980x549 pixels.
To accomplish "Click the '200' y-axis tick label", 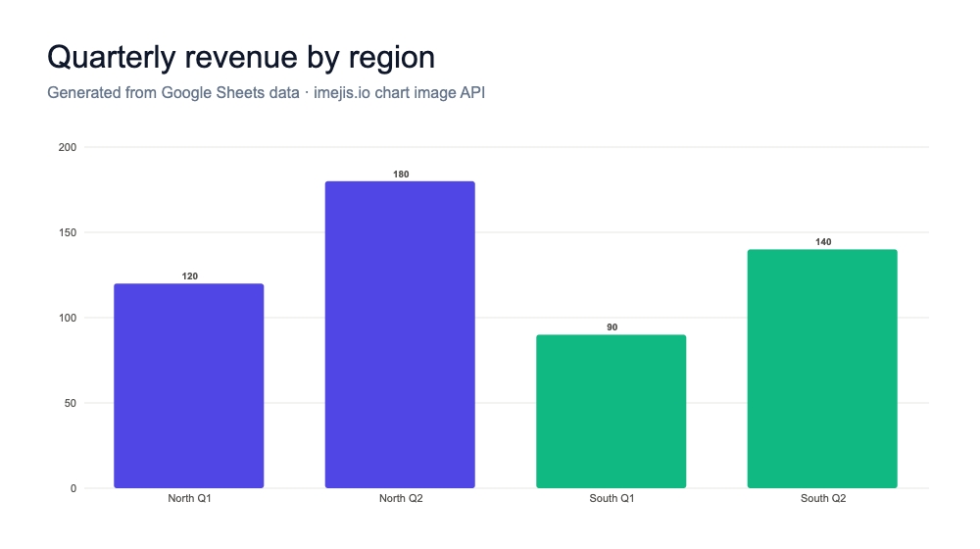I will [x=68, y=148].
